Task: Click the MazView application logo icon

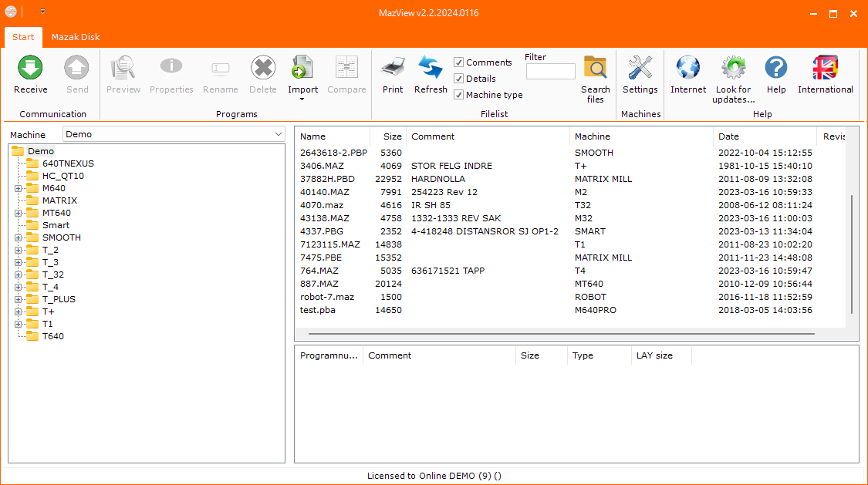Action: pos(11,12)
